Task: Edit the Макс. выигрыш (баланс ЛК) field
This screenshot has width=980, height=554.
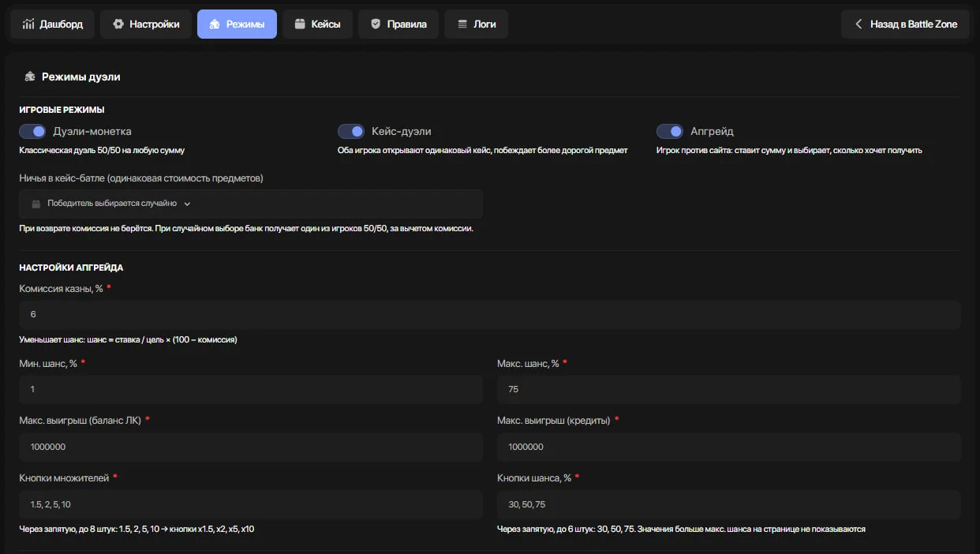Action: click(251, 447)
